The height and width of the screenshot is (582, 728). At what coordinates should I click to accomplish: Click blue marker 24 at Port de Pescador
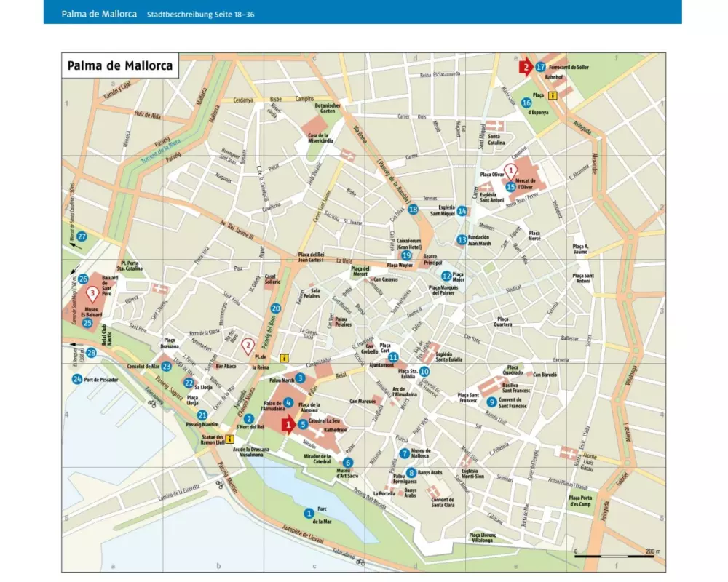(77, 379)
